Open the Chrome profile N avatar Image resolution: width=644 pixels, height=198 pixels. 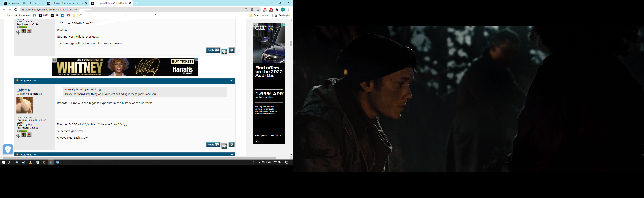click(x=283, y=10)
